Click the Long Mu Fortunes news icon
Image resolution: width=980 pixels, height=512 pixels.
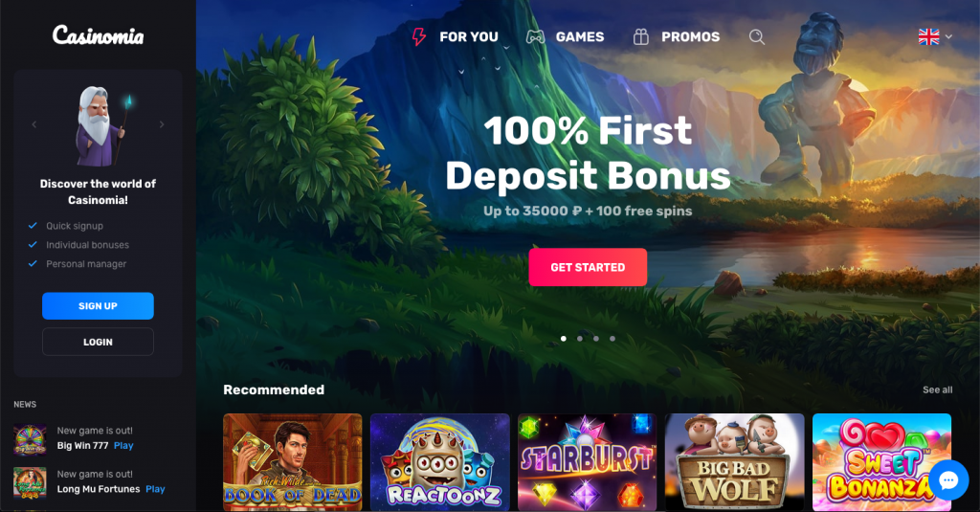[30, 482]
